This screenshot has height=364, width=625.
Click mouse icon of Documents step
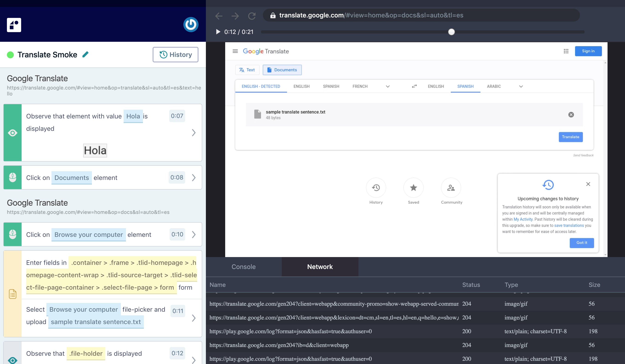pyautogui.click(x=12, y=177)
